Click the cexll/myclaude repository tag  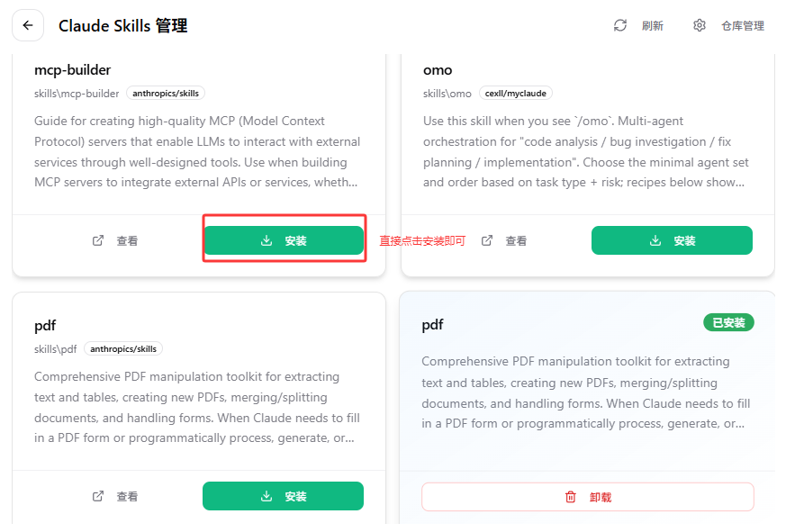click(x=516, y=93)
